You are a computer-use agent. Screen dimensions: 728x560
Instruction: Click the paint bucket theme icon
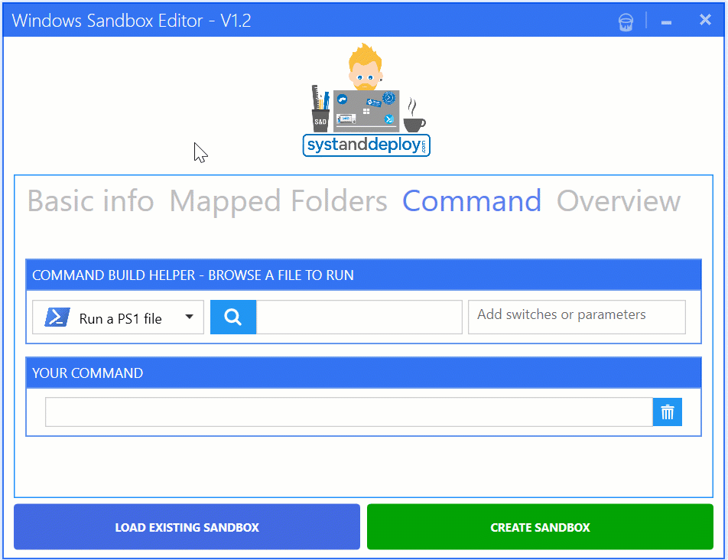[626, 21]
